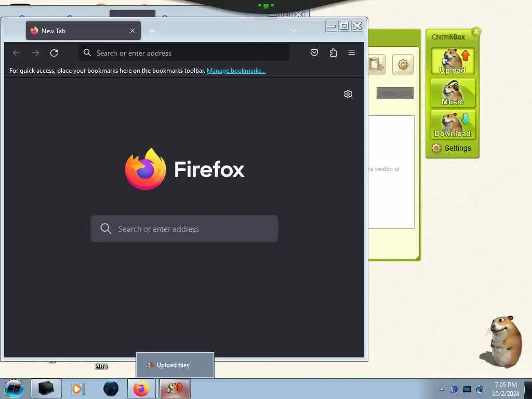This screenshot has width=532, height=399.
Task: Open the Firefox extensions puzzle icon
Action: point(333,52)
